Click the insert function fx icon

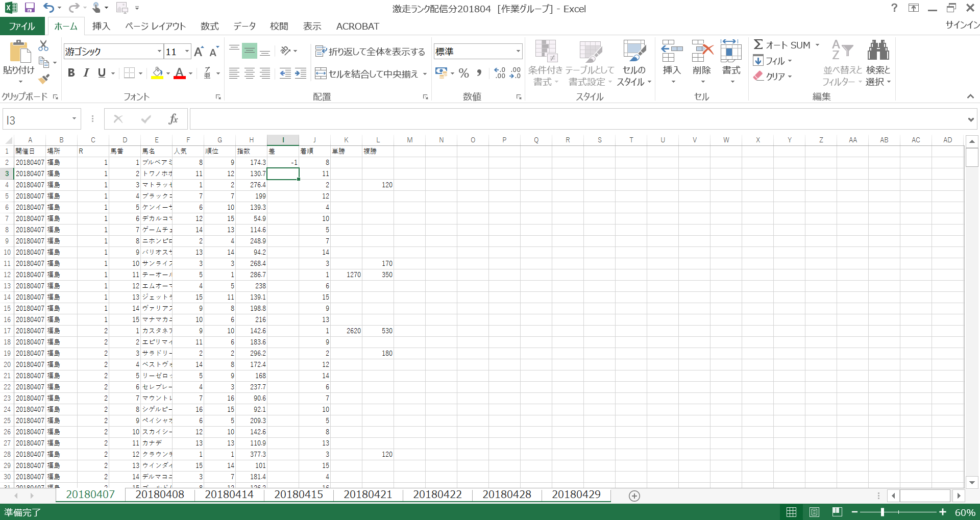(x=173, y=119)
